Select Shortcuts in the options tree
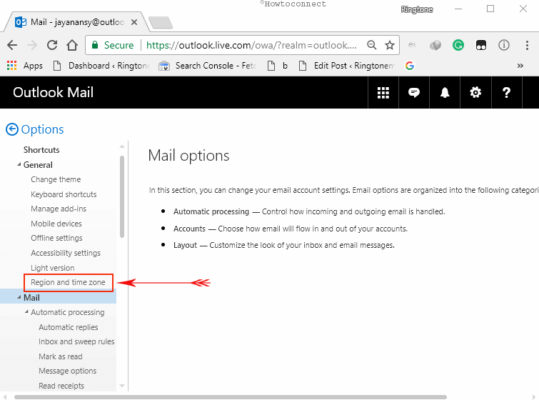 pos(41,150)
